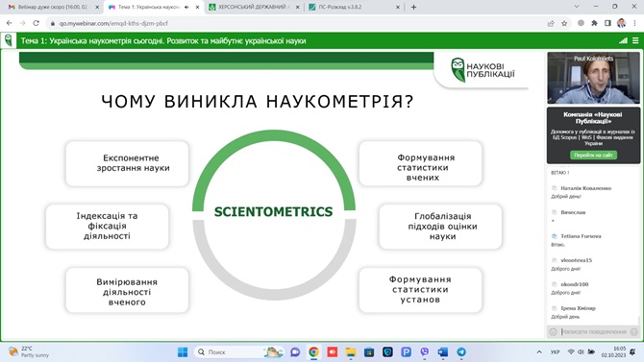Expand the tab search chevron

click(x=577, y=7)
